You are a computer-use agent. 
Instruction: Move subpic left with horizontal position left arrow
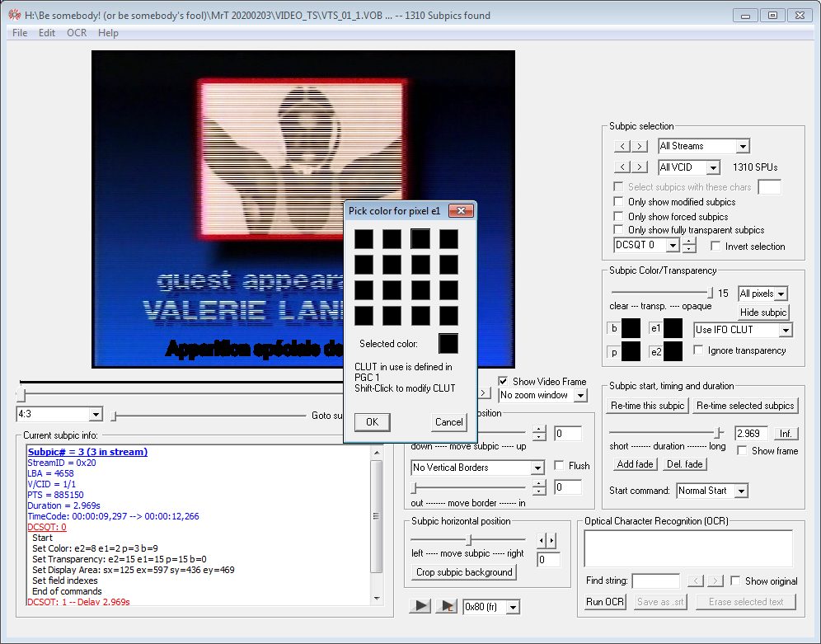[x=542, y=540]
